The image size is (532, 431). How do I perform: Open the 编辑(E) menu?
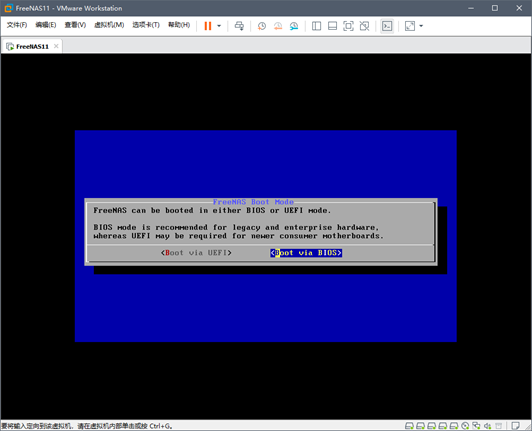(x=46, y=25)
